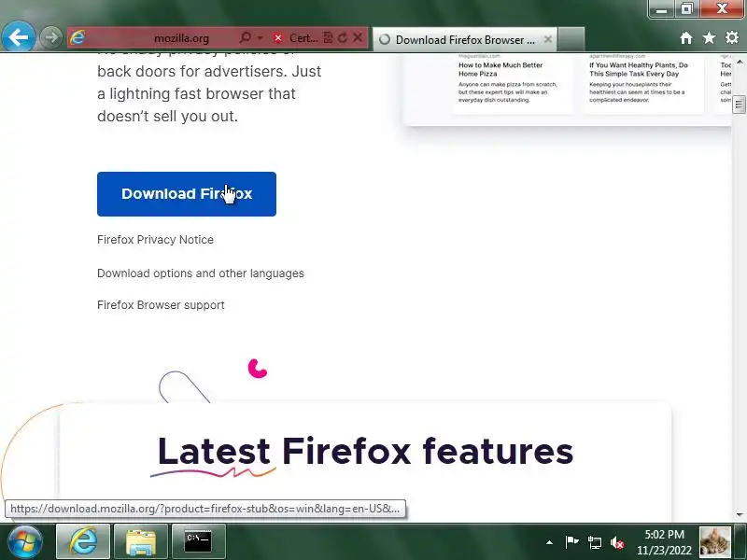Screen dimensions: 747x560
Task: Open the Action Center flag icon
Action: pos(571,542)
